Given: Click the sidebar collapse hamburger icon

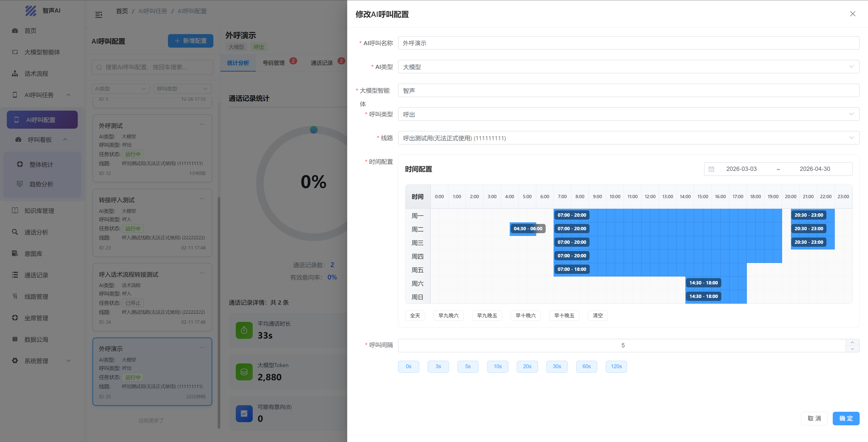Looking at the screenshot, I should [x=98, y=15].
